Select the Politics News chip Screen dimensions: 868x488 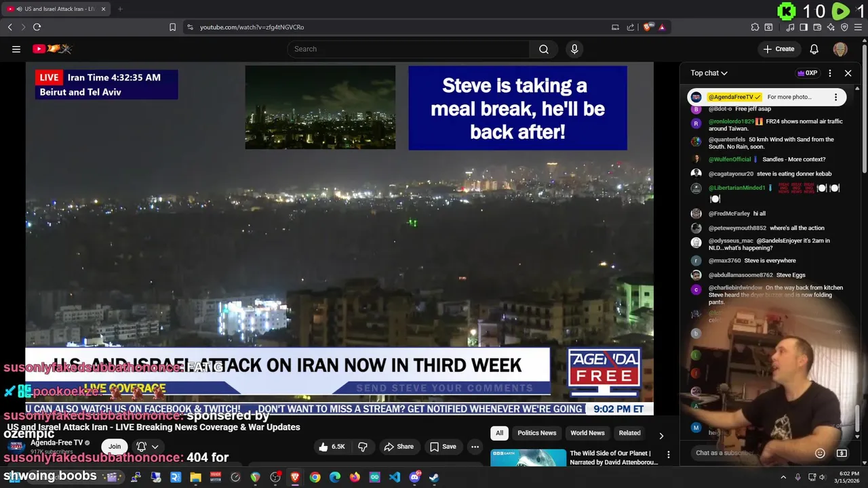click(x=537, y=433)
